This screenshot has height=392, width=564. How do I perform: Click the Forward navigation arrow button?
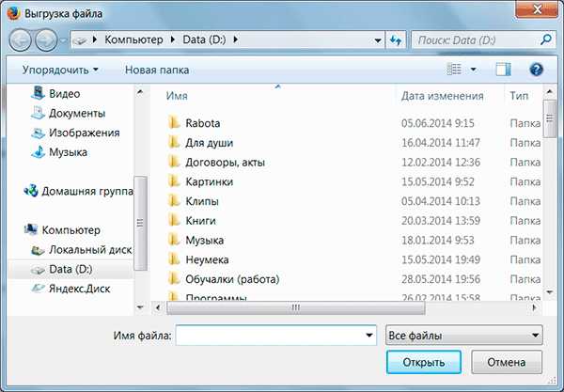(45, 40)
